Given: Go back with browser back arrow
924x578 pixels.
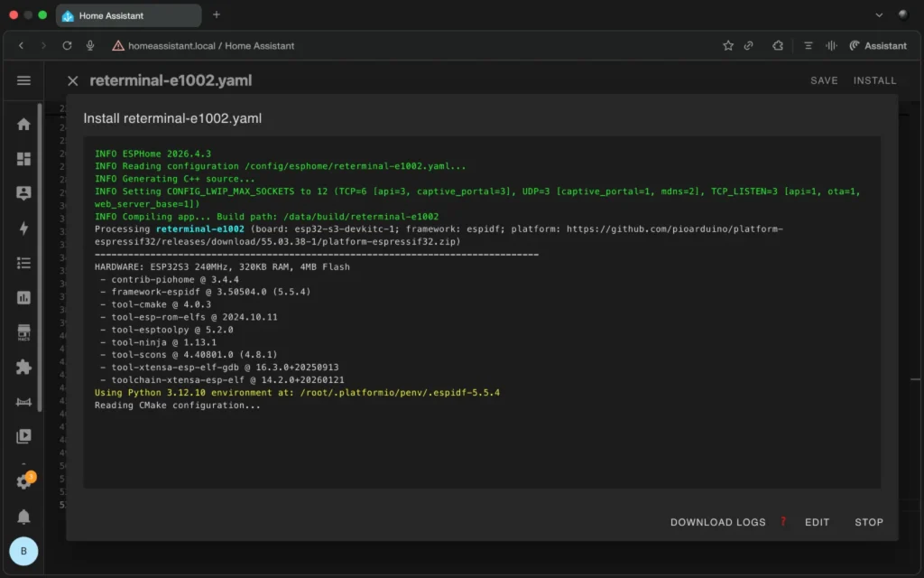Looking at the screenshot, I should point(22,45).
